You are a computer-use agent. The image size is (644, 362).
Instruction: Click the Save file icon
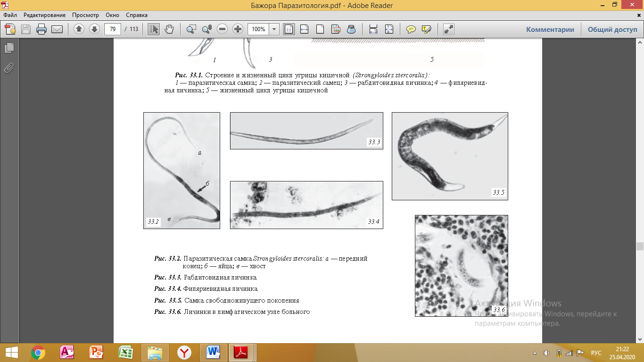(x=25, y=29)
